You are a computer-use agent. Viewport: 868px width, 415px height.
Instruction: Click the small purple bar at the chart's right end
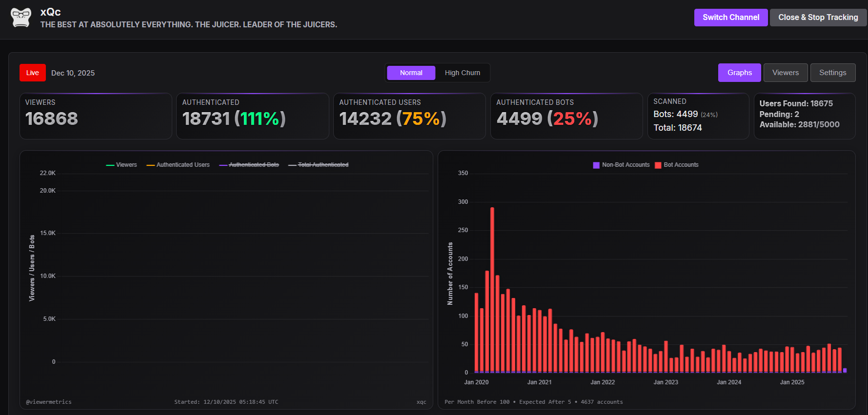click(845, 370)
